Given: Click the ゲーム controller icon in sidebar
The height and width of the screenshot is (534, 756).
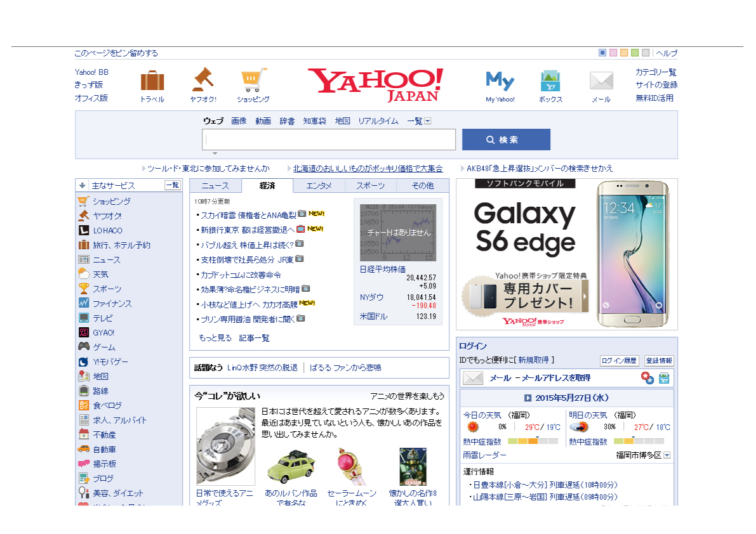Looking at the screenshot, I should pos(84,346).
